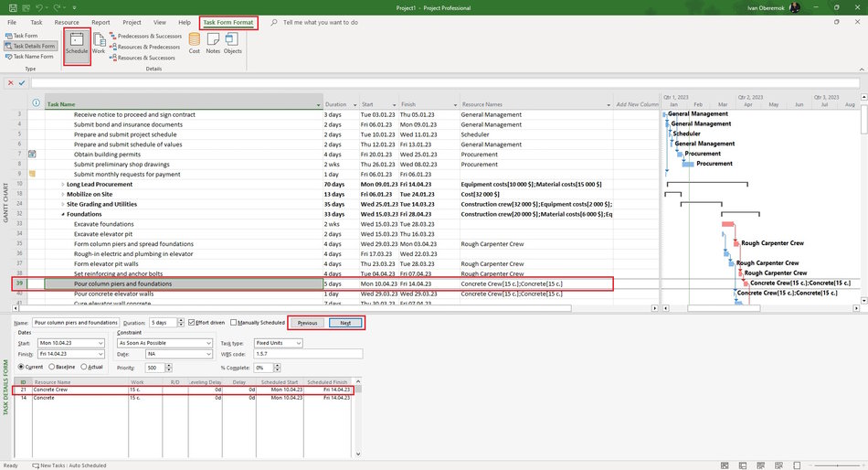Switch to Task Details Form type
This screenshot has width=868, height=470.
pos(30,46)
